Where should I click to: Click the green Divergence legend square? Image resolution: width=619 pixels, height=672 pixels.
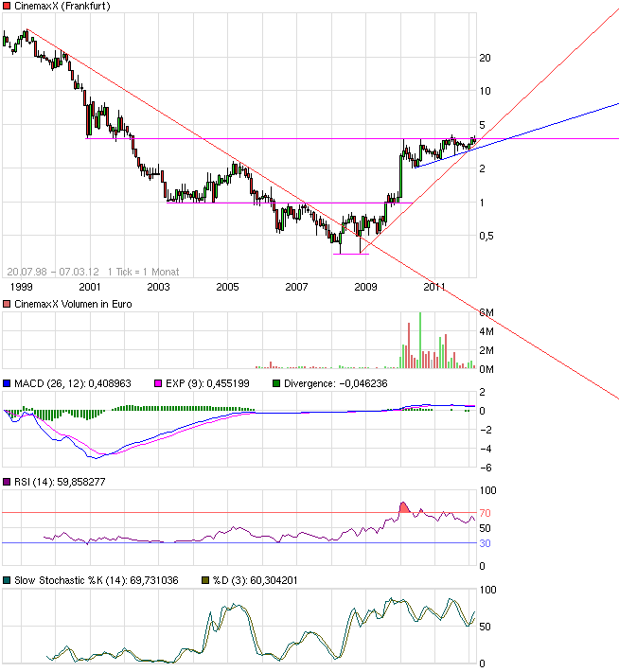(x=276, y=383)
